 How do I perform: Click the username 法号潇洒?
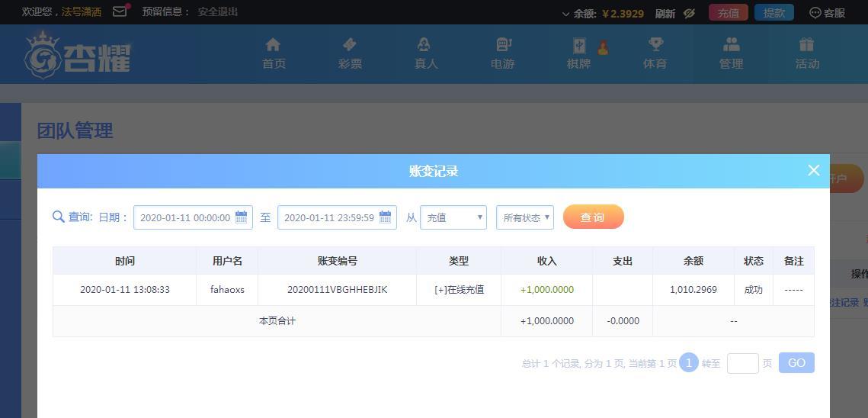[x=82, y=11]
